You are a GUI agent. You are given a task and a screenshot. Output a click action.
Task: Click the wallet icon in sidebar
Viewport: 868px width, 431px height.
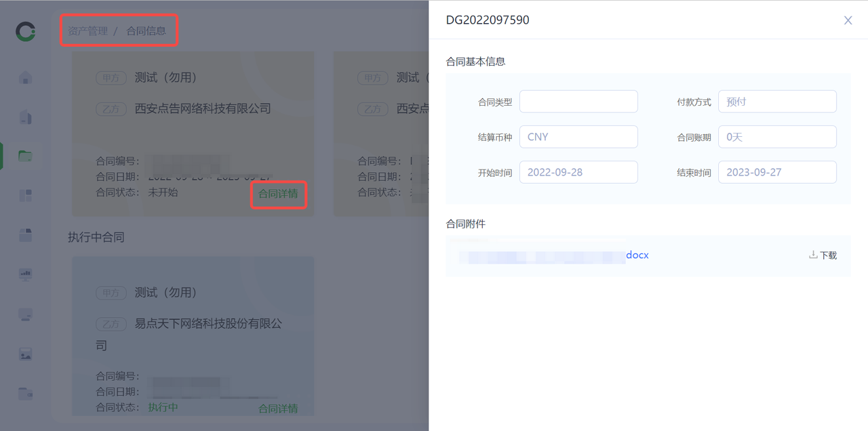[x=26, y=393]
